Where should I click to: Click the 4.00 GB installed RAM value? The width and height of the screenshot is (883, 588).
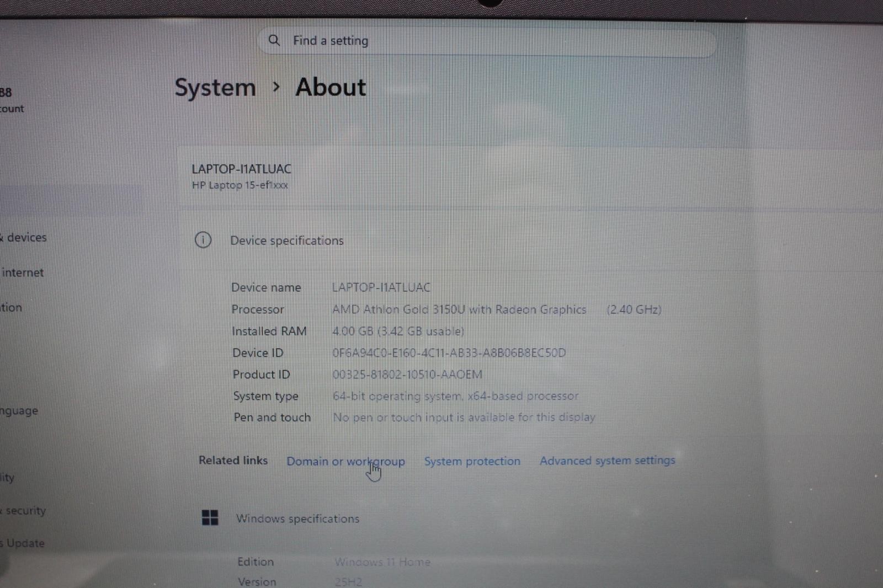click(398, 331)
